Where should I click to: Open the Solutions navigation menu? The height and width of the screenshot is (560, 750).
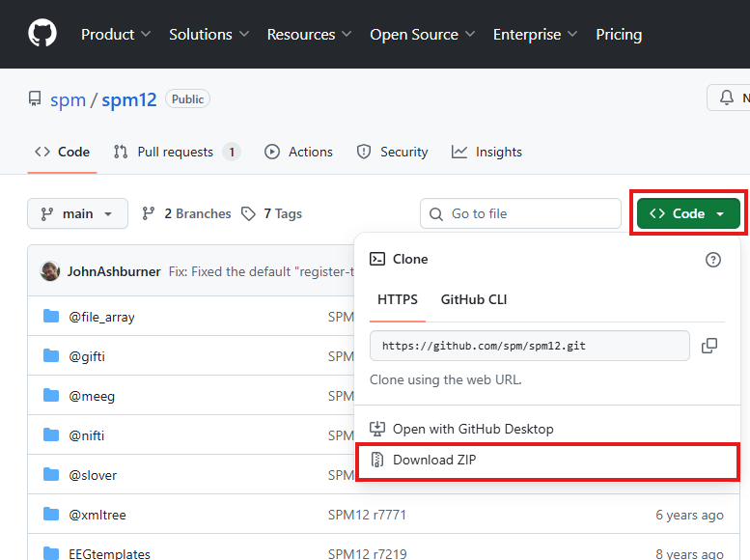click(x=208, y=34)
